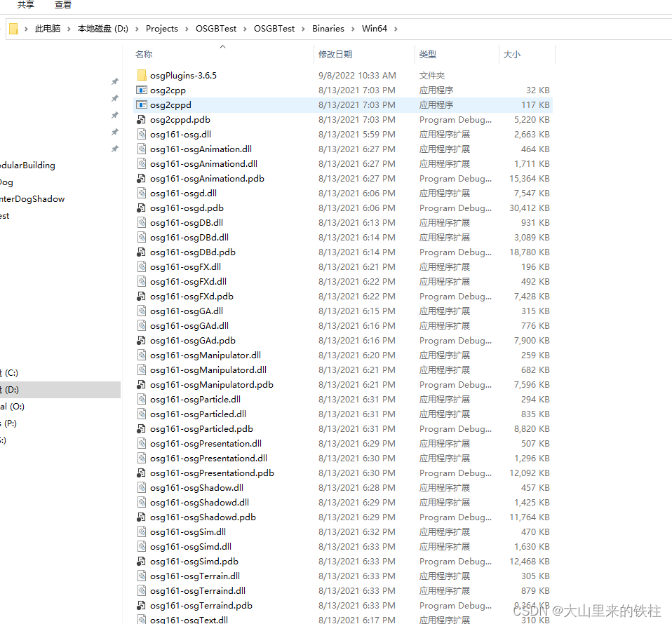Viewport: 672px width, 624px height.
Task: Navigate to Projects via the breadcrumb
Action: pos(162,28)
